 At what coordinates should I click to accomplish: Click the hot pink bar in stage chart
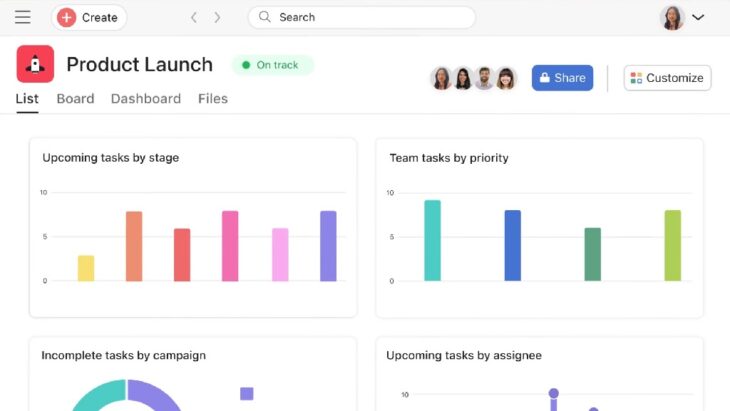tap(230, 246)
